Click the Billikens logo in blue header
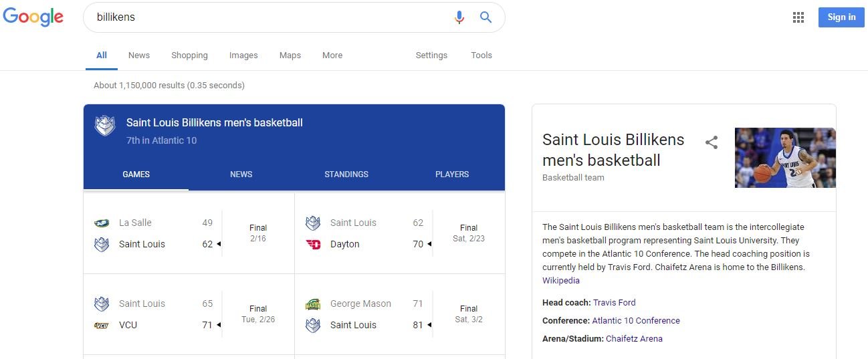868x359 pixels. [105, 124]
